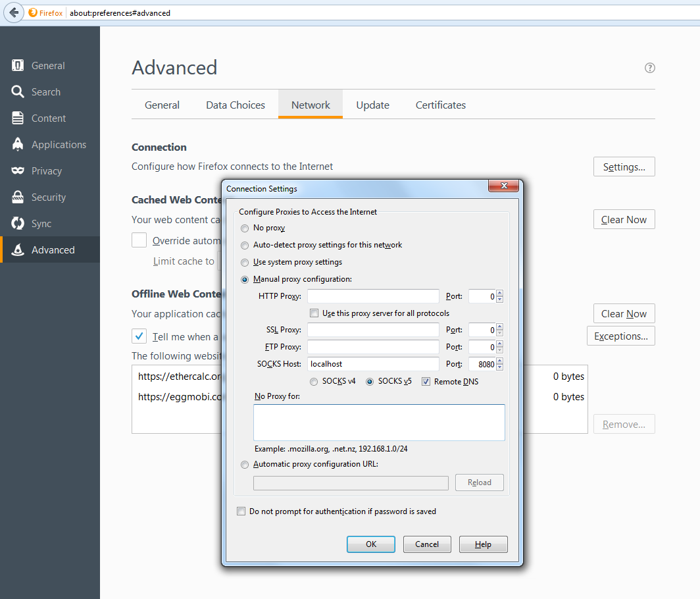
Task: Increase the FTP Proxy port value
Action: coord(499,344)
